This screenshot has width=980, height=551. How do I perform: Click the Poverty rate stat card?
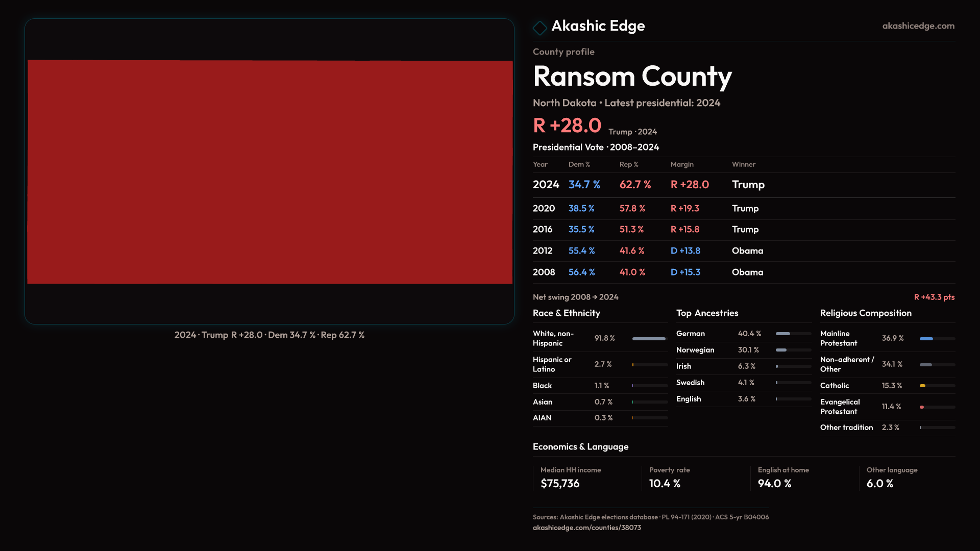[669, 478]
